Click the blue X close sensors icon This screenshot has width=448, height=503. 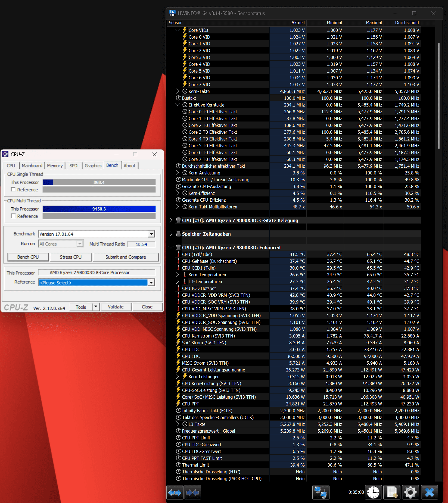click(430, 492)
